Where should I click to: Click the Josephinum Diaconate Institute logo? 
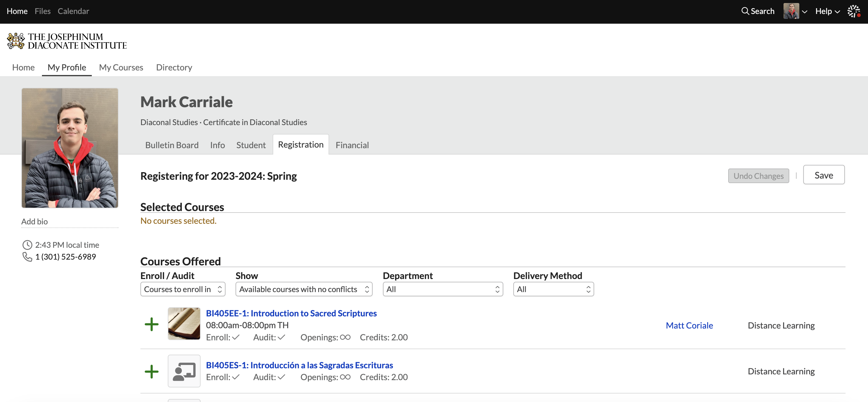point(67,41)
